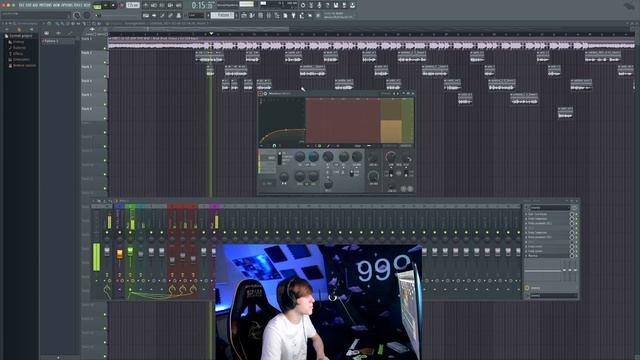640x360 pixels.
Task: Toggle loop recording icon
Action: coord(178,5)
